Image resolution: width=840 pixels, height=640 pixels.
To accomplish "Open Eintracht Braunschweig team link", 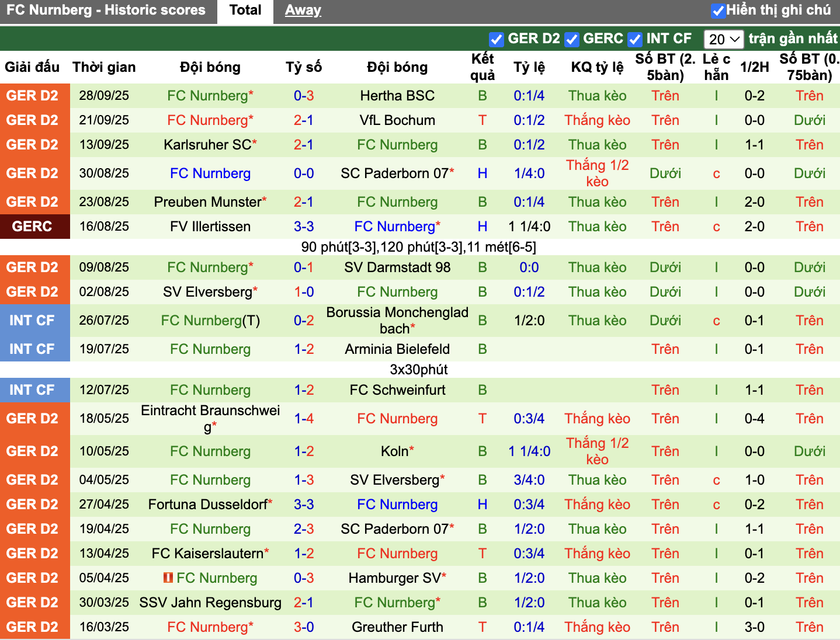I will pos(210,419).
